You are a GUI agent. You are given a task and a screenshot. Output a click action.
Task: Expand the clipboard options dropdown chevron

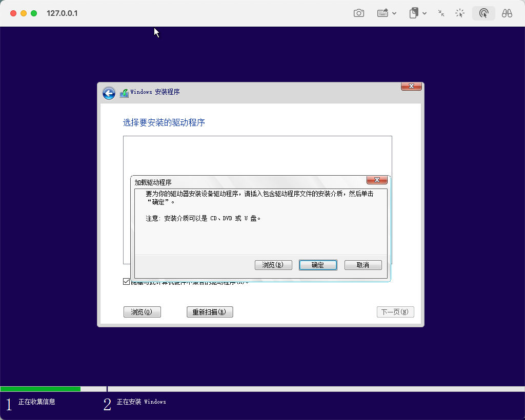click(x=425, y=14)
